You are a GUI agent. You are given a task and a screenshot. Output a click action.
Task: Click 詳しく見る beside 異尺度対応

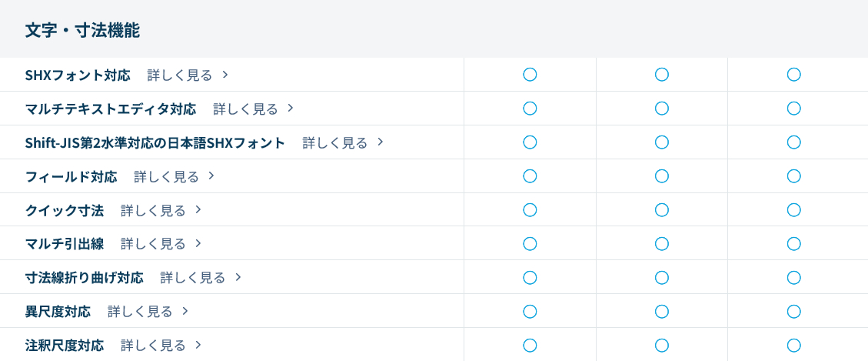click(x=140, y=312)
